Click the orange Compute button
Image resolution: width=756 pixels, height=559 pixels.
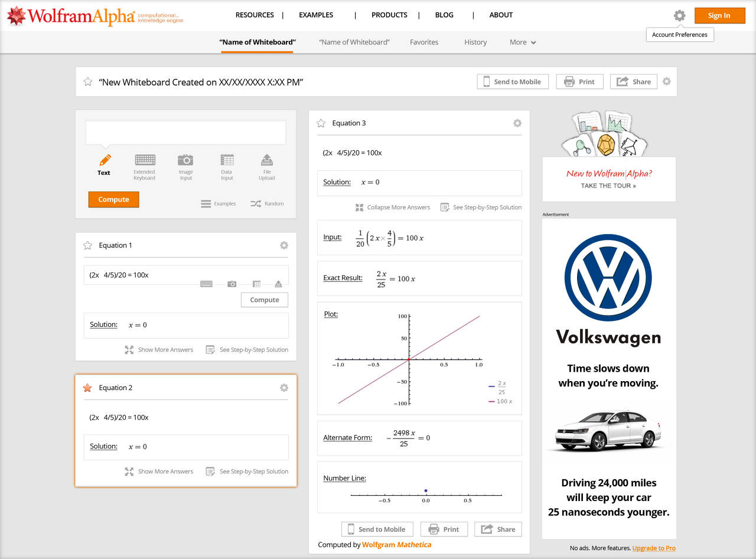point(113,199)
